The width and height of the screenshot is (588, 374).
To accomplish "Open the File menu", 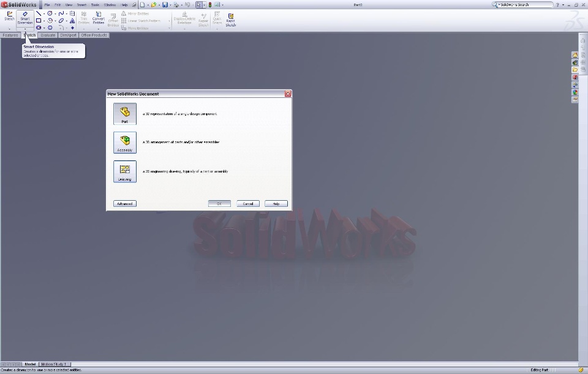I will pyautogui.click(x=47, y=5).
